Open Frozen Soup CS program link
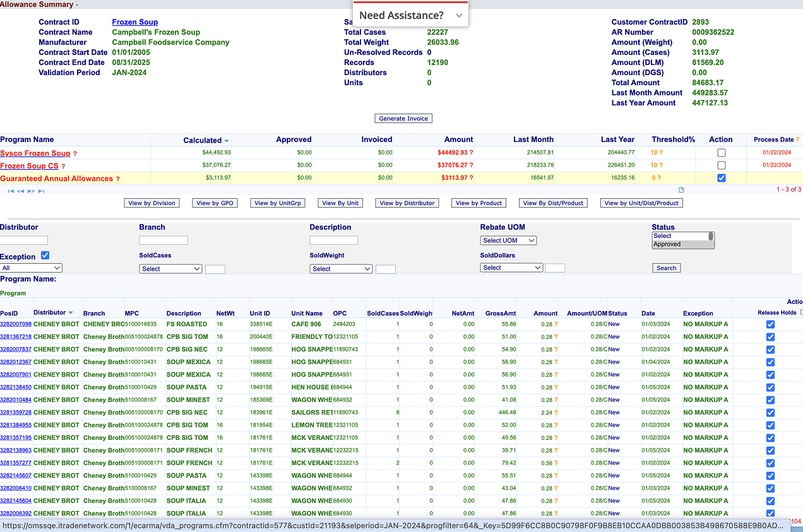Image resolution: width=803 pixels, height=532 pixels. click(x=29, y=166)
